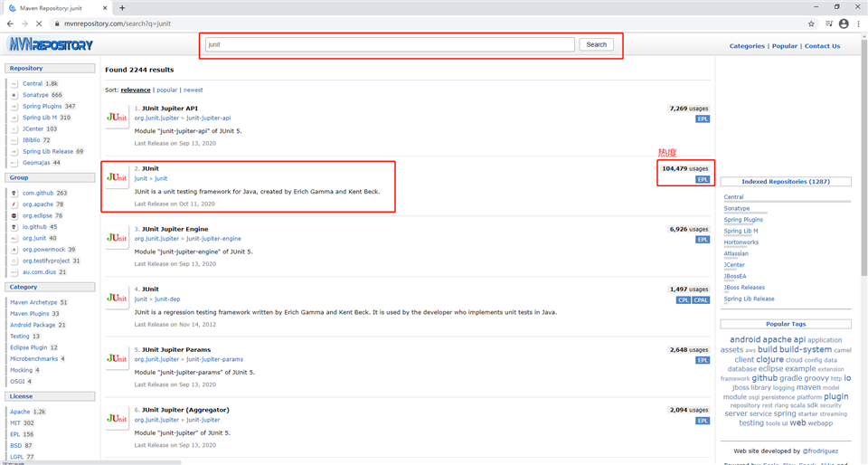Image resolution: width=868 pixels, height=465 pixels.
Task: Open JUnit Jupiter (Aggregator) result title
Action: (x=185, y=410)
